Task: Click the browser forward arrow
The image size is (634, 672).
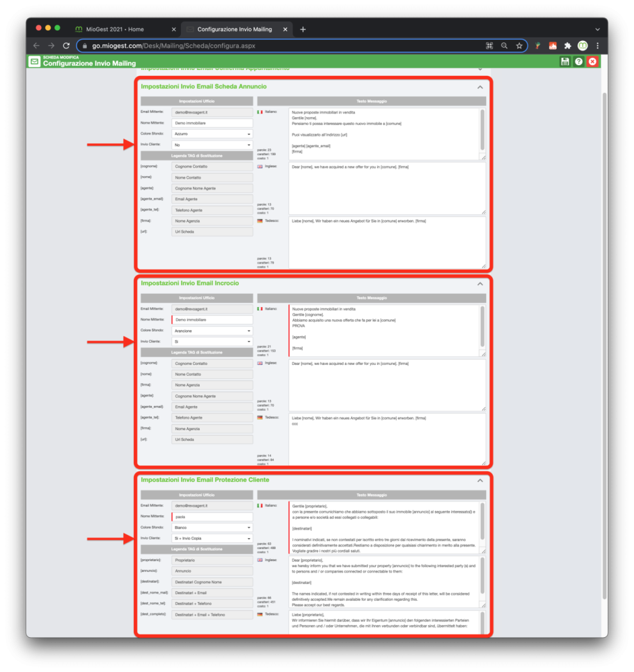Action: click(52, 46)
